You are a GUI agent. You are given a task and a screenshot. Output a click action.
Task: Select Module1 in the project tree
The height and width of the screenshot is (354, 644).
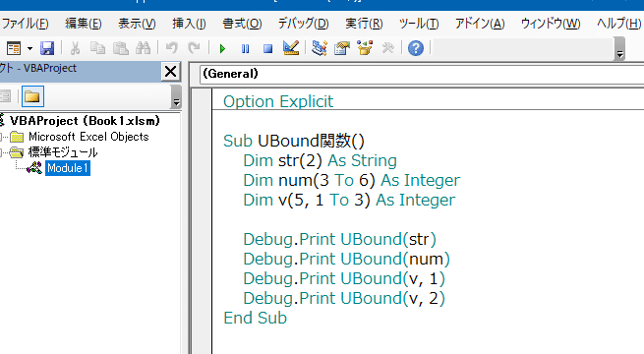(x=68, y=168)
